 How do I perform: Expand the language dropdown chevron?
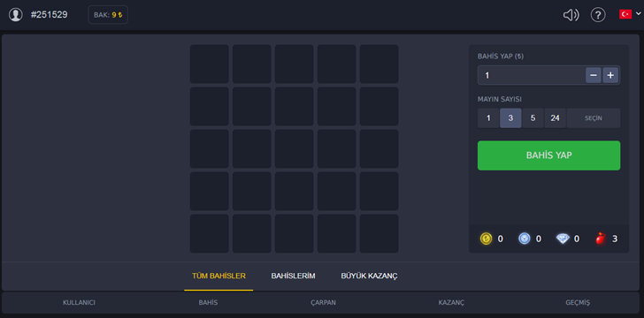(x=638, y=13)
